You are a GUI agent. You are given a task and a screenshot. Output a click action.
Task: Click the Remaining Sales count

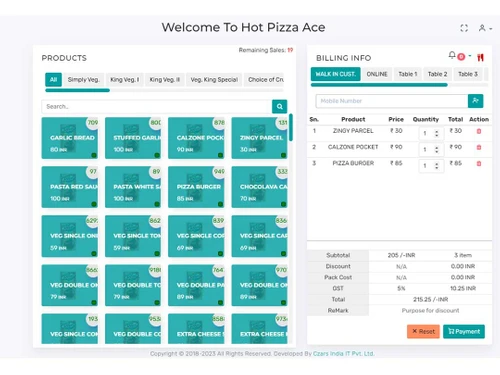pyautogui.click(x=290, y=50)
